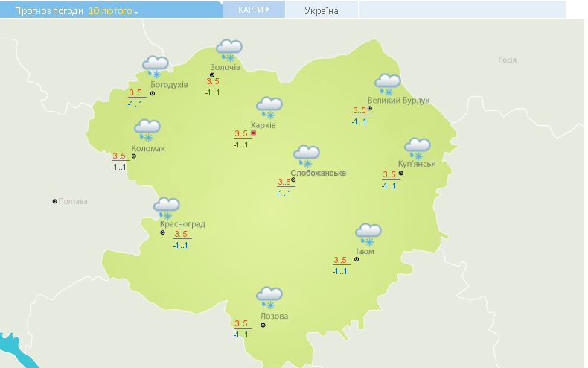Click the day temperature 3..5 at Лозова
Image resolution: width=588 pixels, height=368 pixels.
click(x=241, y=324)
